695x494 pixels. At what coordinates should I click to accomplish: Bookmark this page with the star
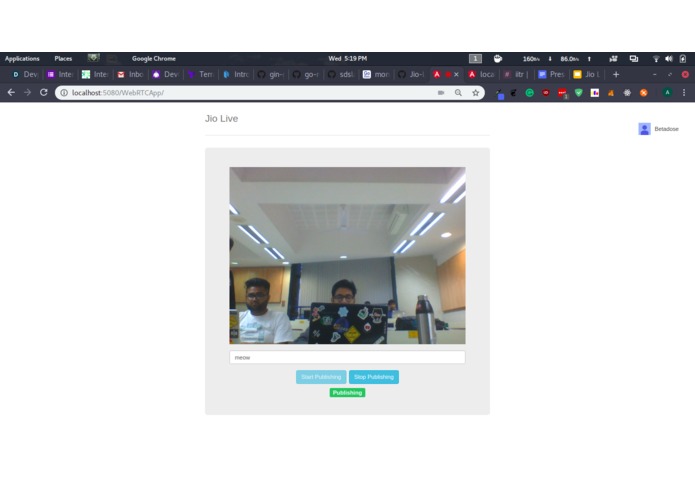click(x=476, y=93)
